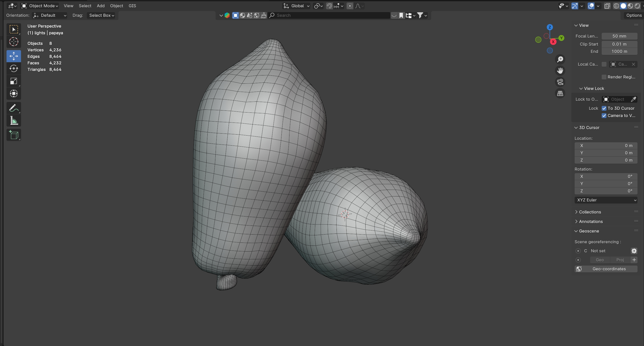Viewport: 644px width, 346px height.
Task: Uncheck Camera to View lock
Action: click(x=604, y=116)
